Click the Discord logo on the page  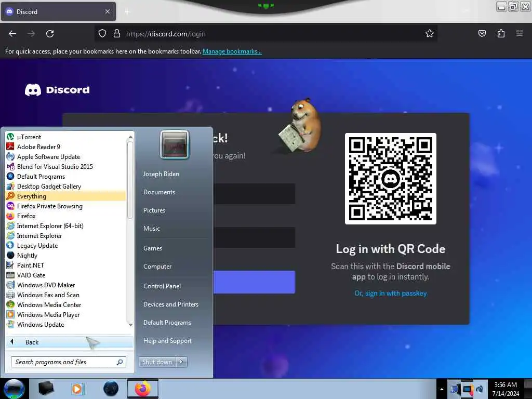coord(57,90)
